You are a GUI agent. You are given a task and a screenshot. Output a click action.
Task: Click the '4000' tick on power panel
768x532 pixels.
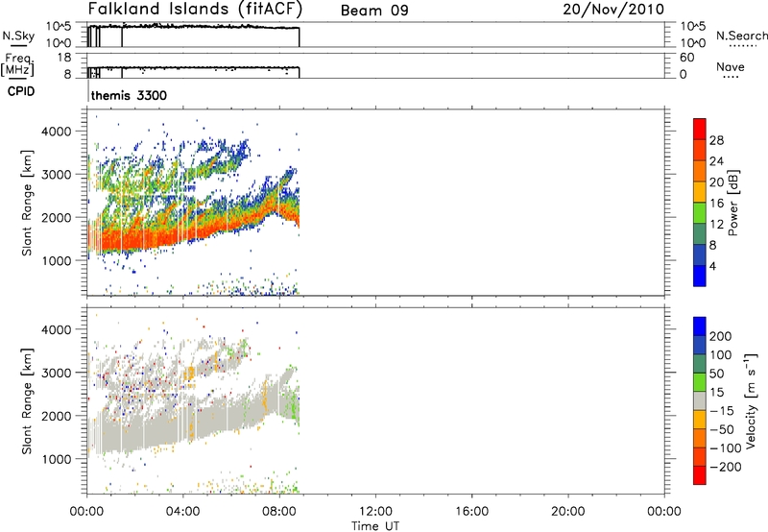56,132
